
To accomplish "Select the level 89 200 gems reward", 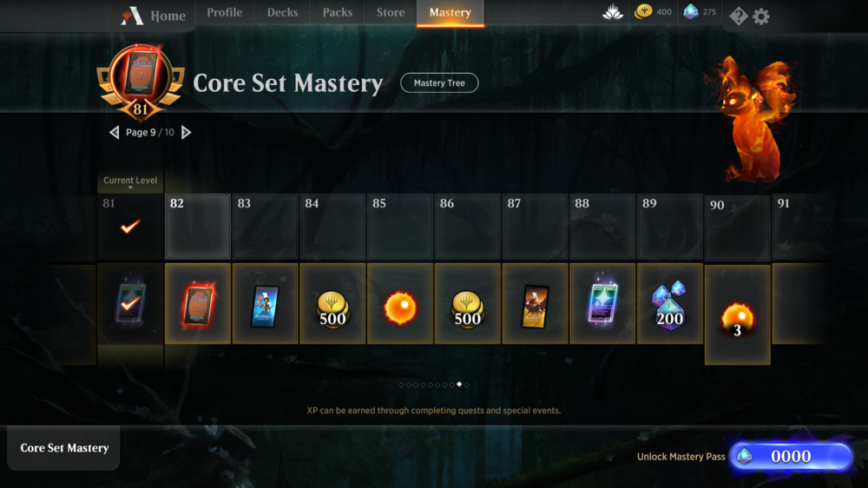I will point(670,304).
